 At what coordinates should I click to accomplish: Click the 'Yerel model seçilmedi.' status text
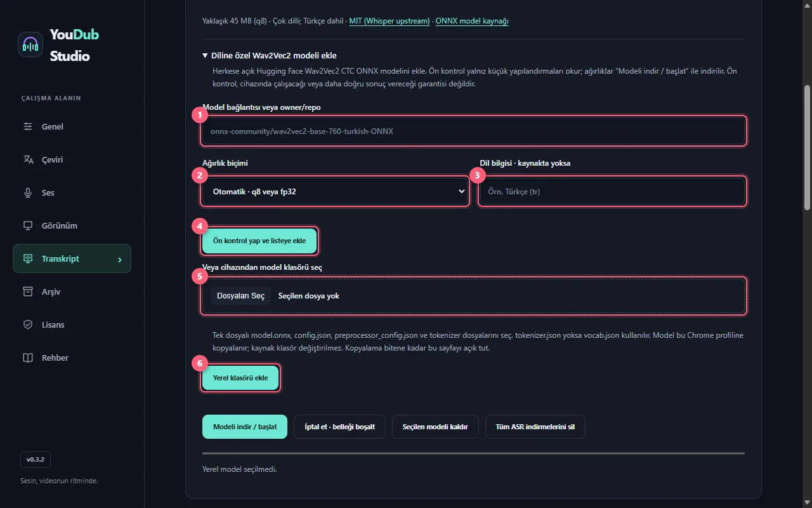click(x=239, y=469)
